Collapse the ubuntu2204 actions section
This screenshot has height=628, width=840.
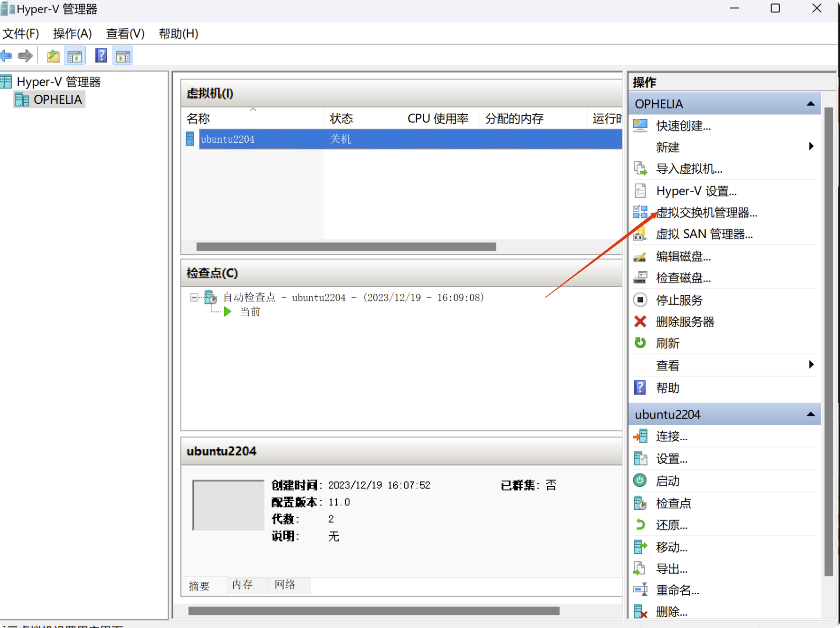[810, 414]
